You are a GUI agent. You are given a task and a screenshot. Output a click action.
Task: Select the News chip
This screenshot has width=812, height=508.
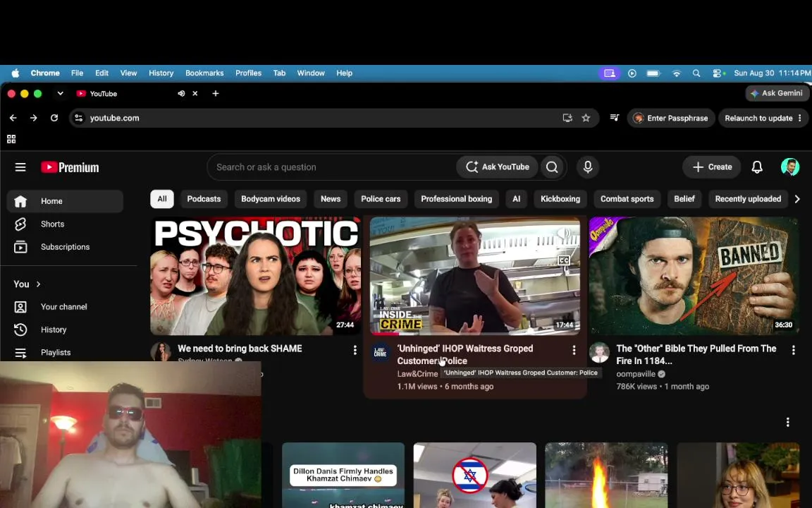(331, 199)
